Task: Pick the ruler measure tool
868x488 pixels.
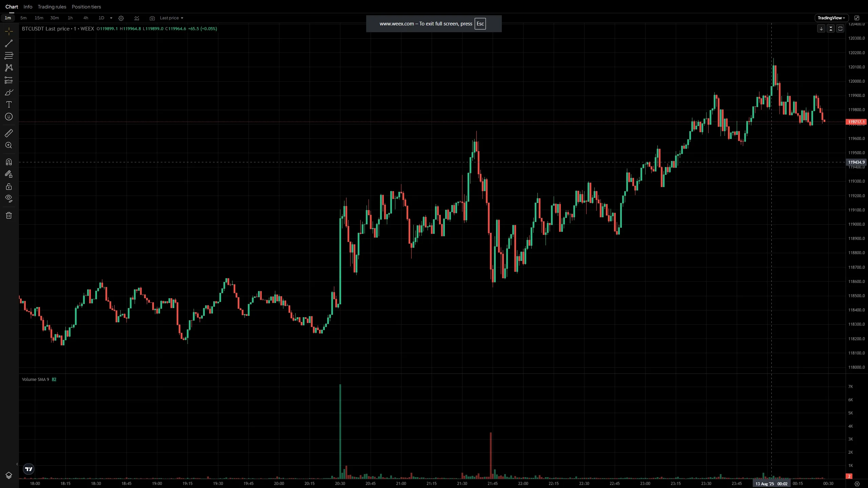Action: click(9, 133)
